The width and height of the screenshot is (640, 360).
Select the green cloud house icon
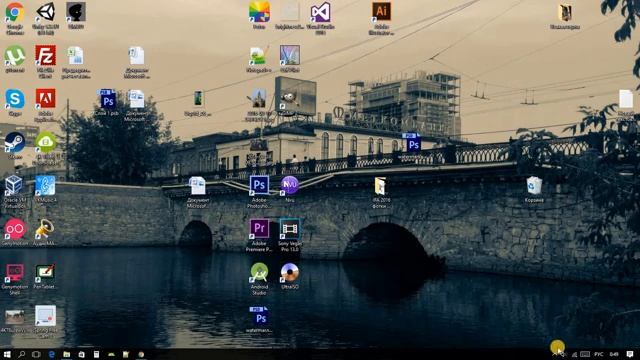(45, 142)
